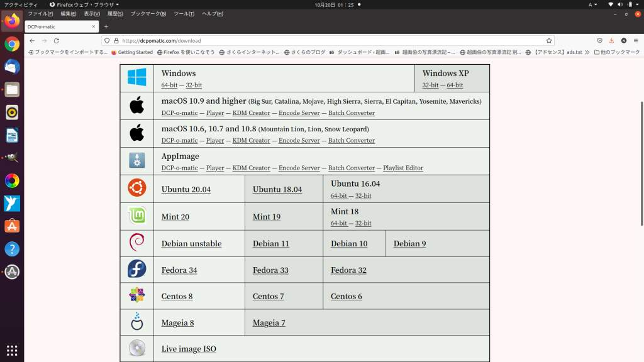Open a new browser tab

click(106, 26)
